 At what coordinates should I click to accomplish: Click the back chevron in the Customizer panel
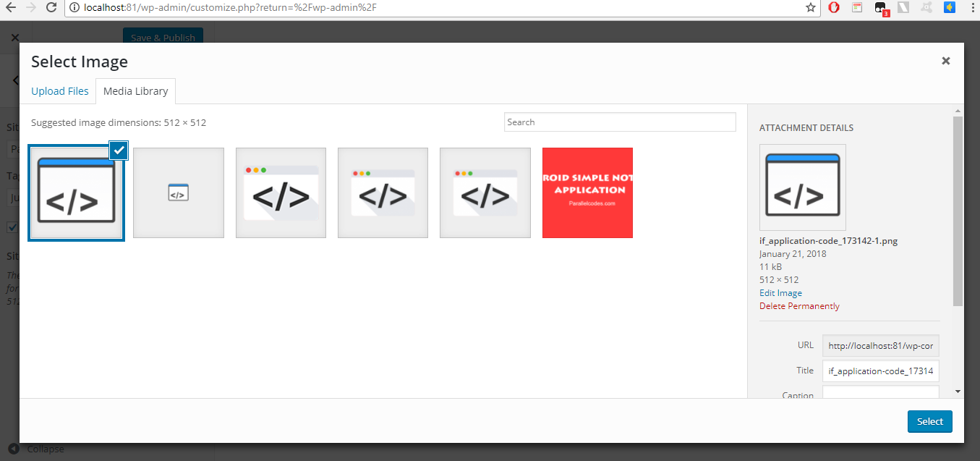pos(16,80)
